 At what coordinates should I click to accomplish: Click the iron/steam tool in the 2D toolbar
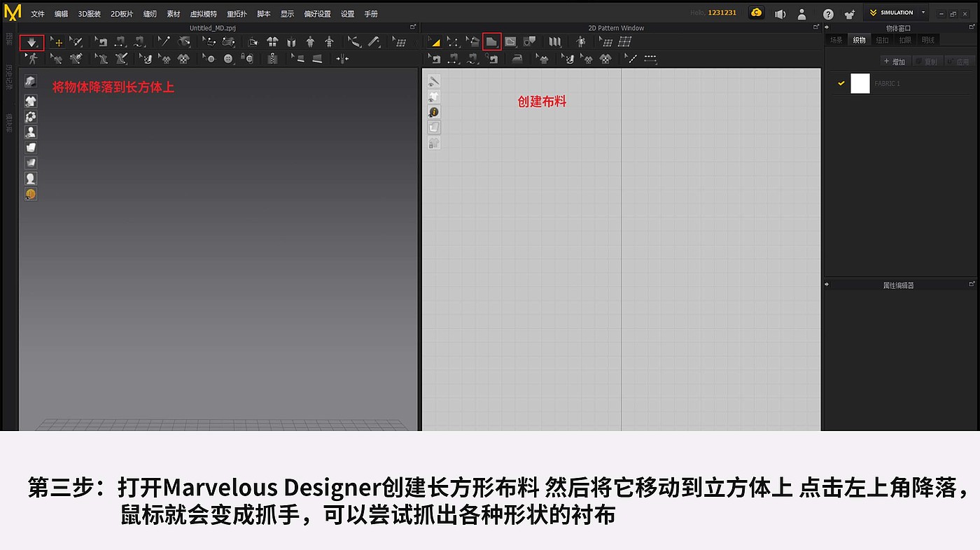tap(517, 59)
